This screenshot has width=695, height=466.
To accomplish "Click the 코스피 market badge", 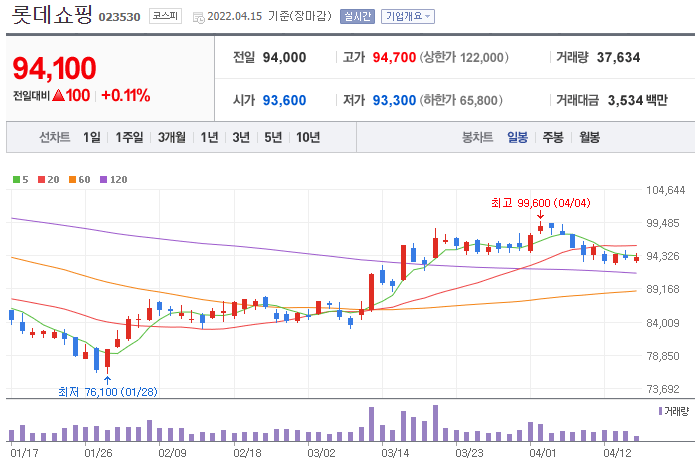I will (x=165, y=16).
